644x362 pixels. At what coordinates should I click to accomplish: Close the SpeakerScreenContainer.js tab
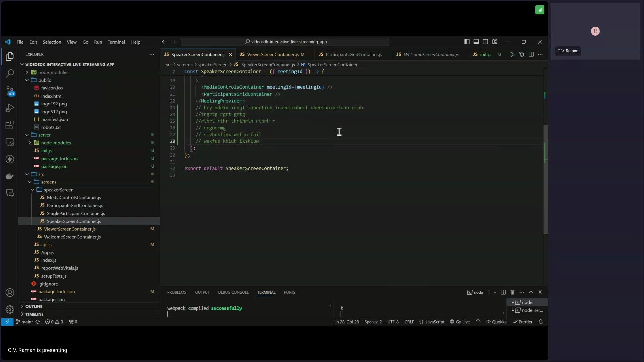(230, 54)
